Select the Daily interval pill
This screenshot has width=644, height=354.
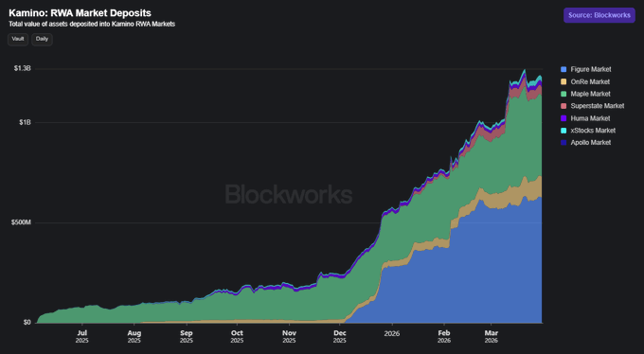coord(42,39)
